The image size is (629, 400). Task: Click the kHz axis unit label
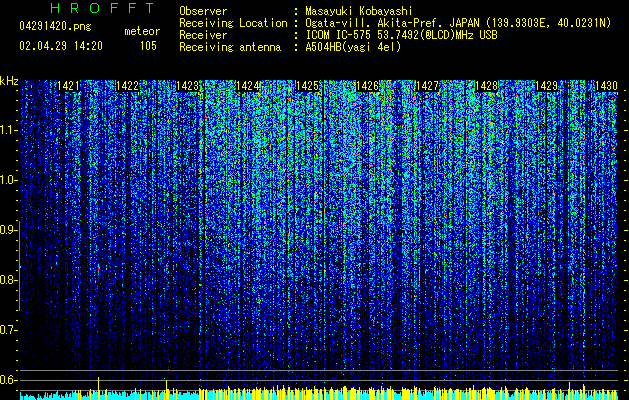coord(9,81)
